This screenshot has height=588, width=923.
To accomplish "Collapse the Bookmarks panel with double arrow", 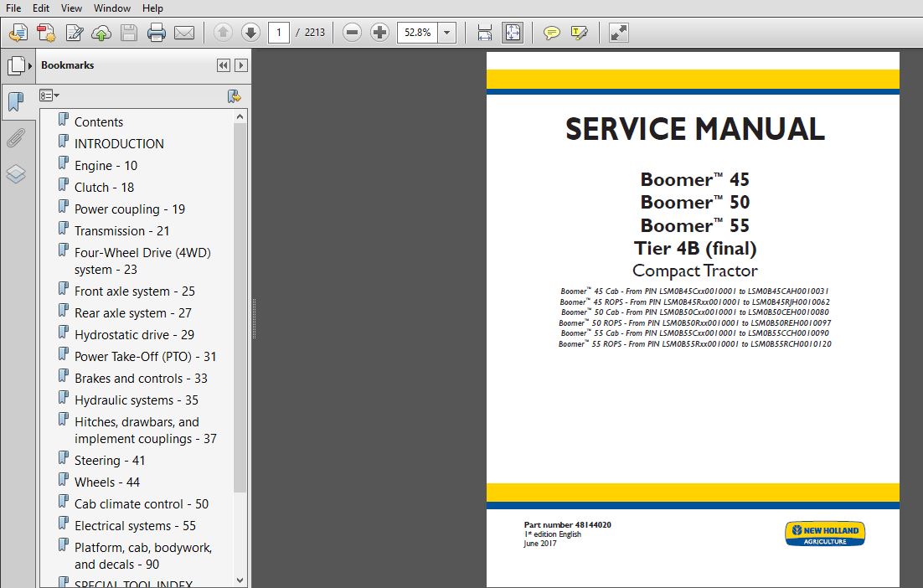I will (x=224, y=65).
